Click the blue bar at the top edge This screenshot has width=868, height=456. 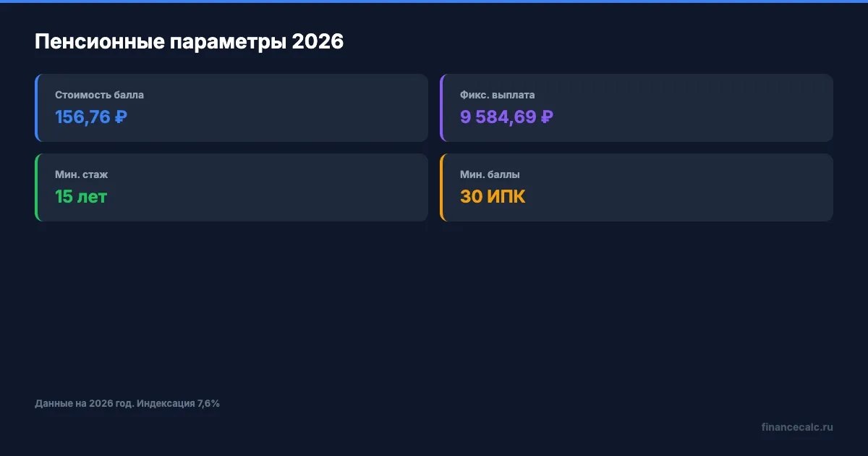(x=434, y=1)
